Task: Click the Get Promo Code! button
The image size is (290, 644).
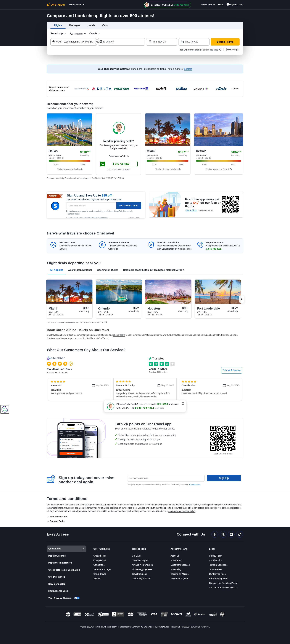Action: (x=129, y=205)
